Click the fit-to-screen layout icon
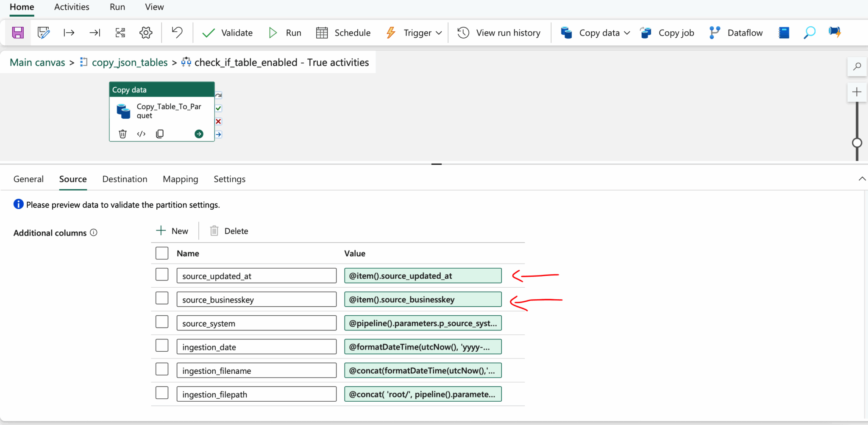Image resolution: width=868 pixels, height=425 pixels. pos(120,33)
